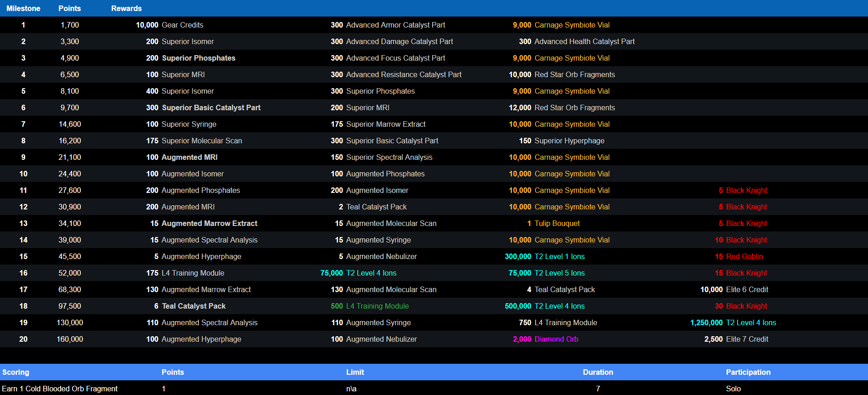868x395 pixels.
Task: Click the Superior Hyperphage reward
Action: (569, 141)
